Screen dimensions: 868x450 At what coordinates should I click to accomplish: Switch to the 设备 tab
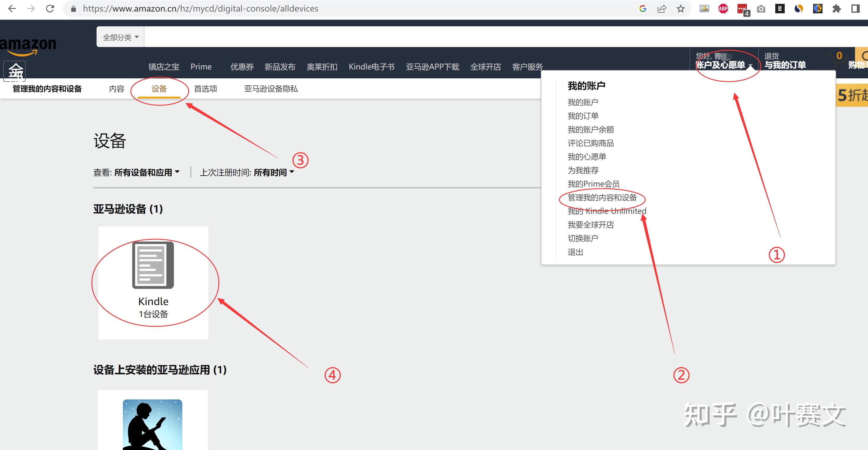pyautogui.click(x=159, y=89)
